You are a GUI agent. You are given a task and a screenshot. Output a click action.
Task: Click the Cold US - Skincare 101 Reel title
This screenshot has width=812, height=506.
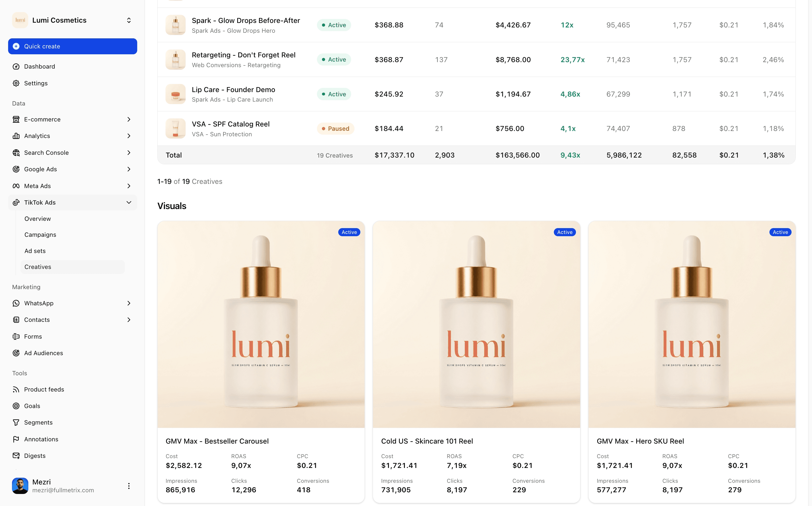click(427, 441)
